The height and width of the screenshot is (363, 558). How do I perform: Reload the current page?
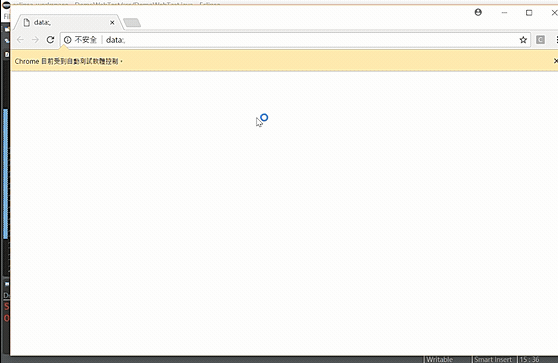(50, 40)
